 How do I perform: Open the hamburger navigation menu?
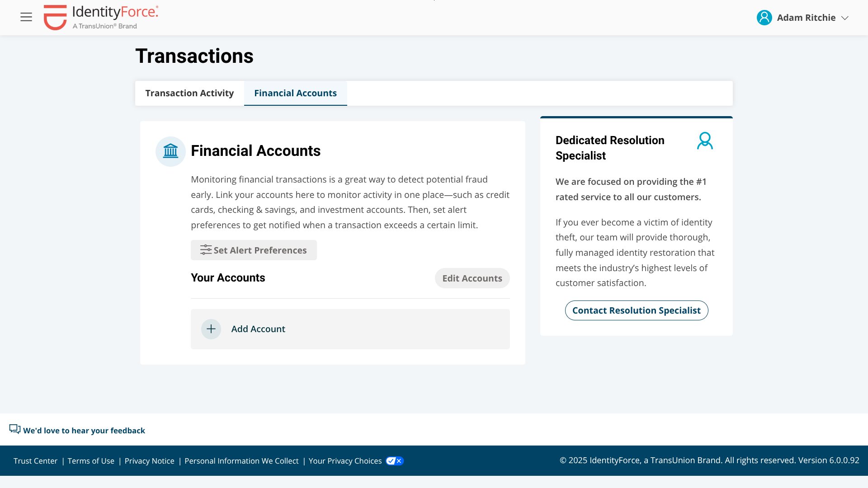(x=26, y=17)
